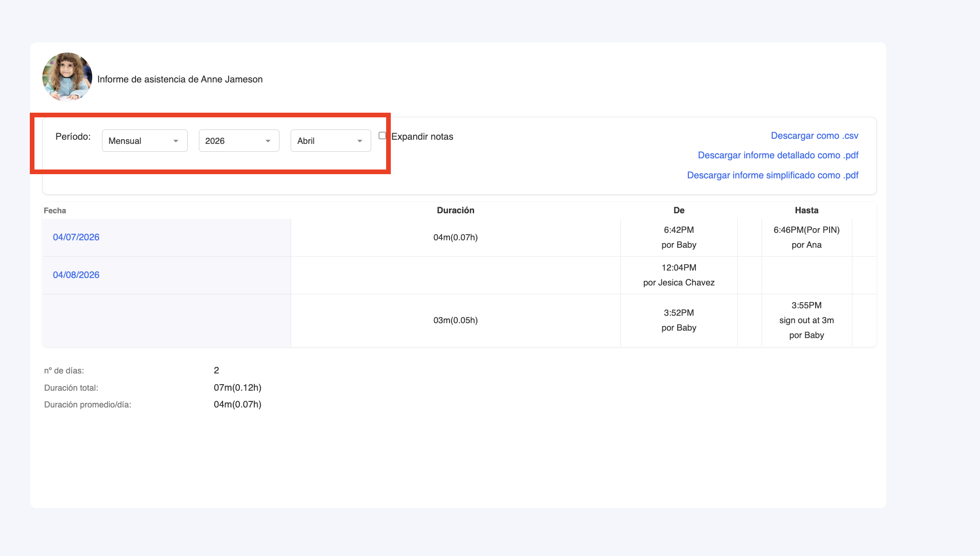Click the Abril dropdown arrow
Image resolution: width=980 pixels, height=556 pixels.
point(360,141)
